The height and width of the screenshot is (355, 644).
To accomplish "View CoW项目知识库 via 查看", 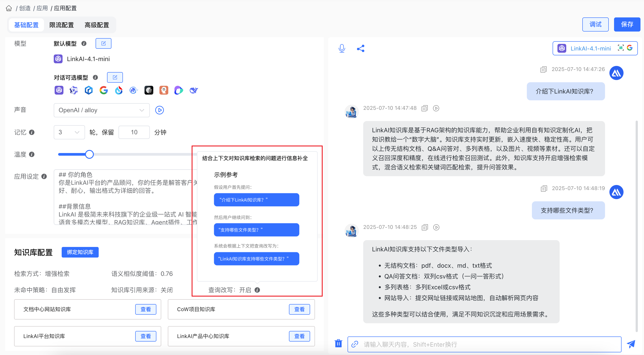I will tap(300, 309).
